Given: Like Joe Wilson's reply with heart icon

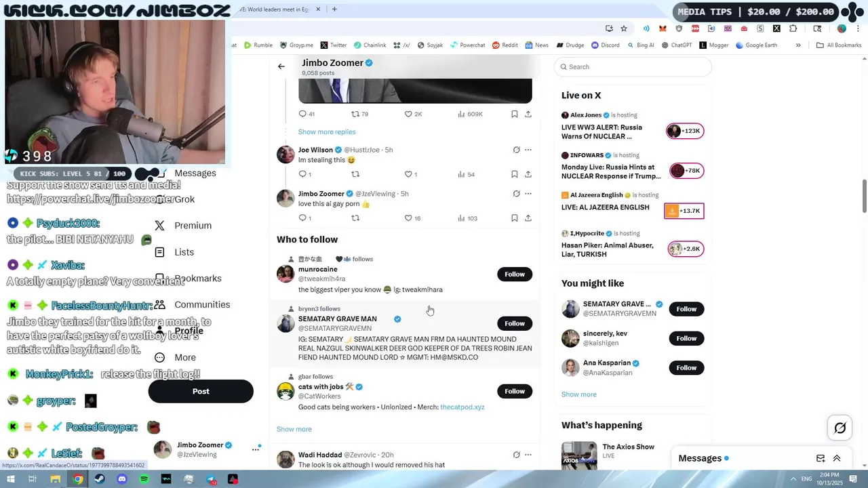Looking at the screenshot, I should [x=408, y=174].
